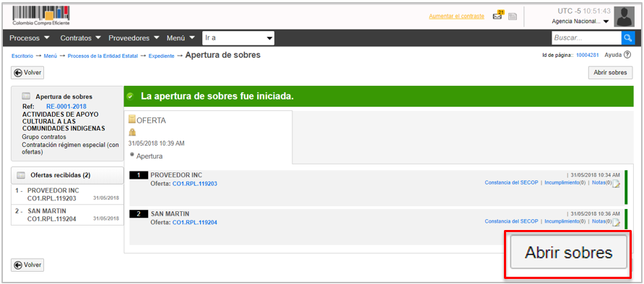Click into the Buscar search field

(586, 38)
